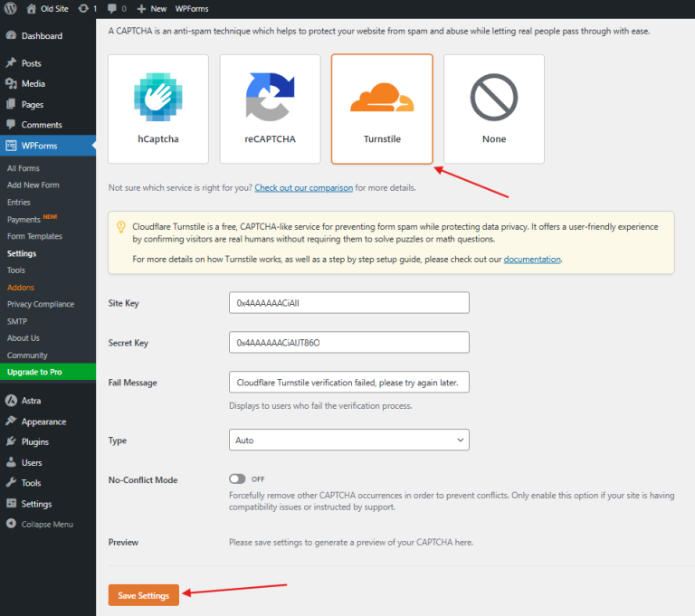695x616 pixels.
Task: Click the WordPress Settings icon in sidebar
Action: click(11, 504)
